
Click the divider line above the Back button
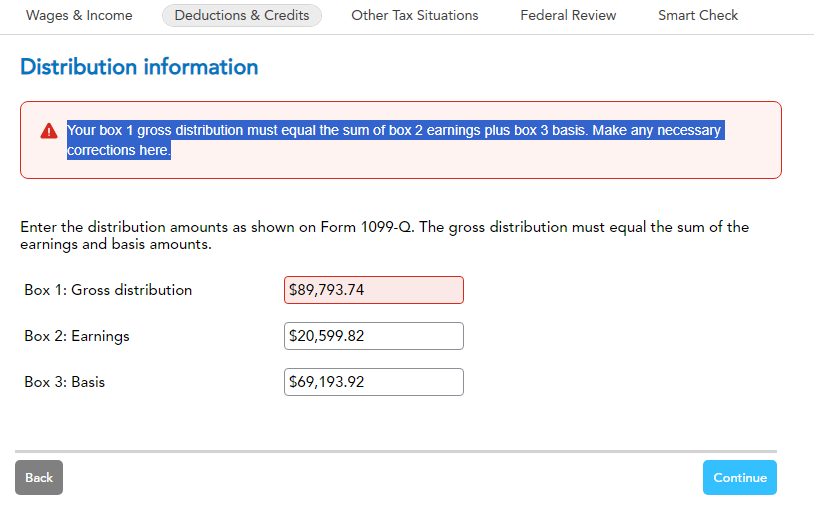pyautogui.click(x=396, y=451)
